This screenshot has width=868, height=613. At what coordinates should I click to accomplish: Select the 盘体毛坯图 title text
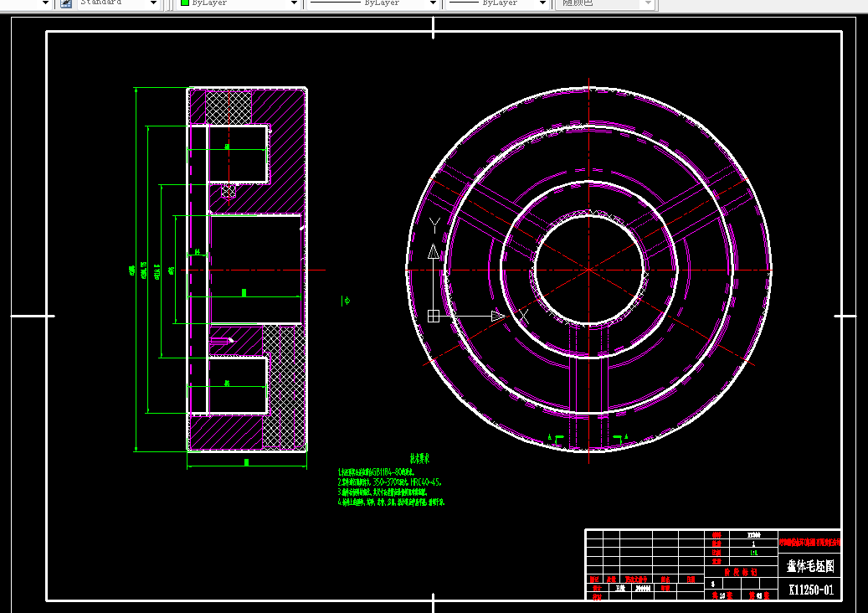click(810, 566)
